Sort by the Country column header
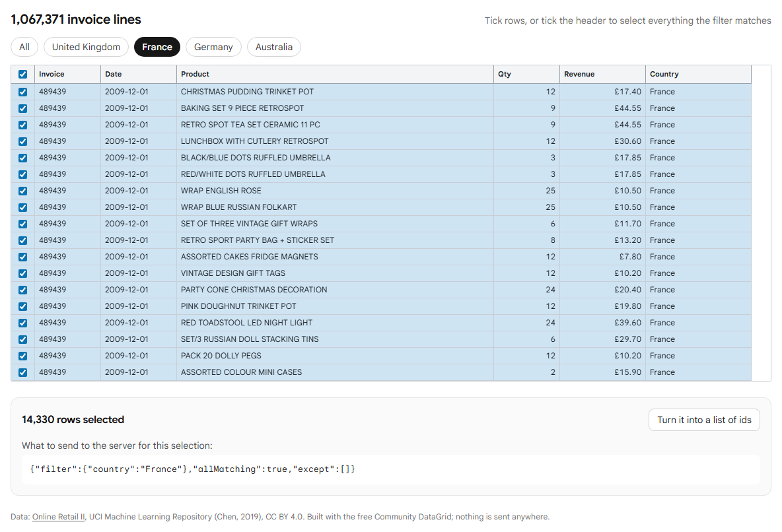This screenshot has height=532, width=782. pos(697,75)
